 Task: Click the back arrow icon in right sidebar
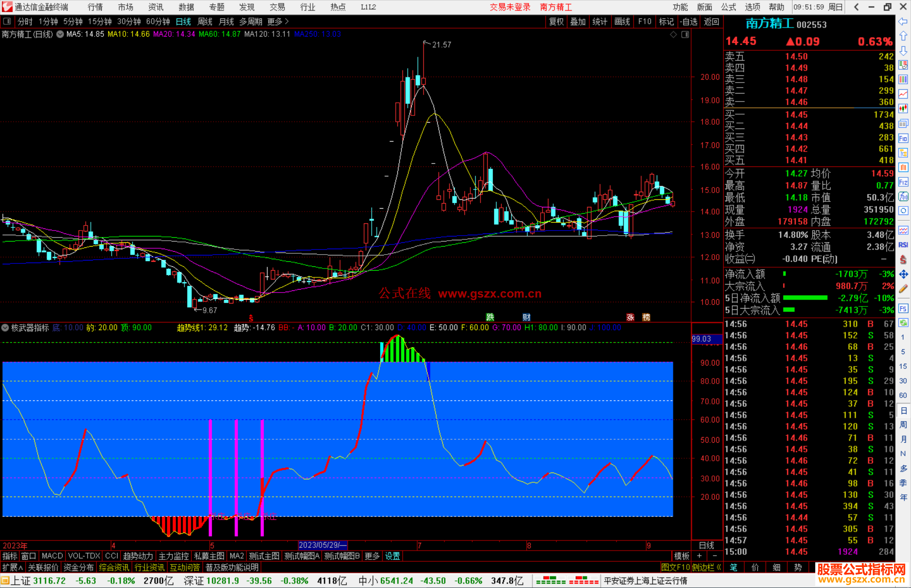point(903,21)
